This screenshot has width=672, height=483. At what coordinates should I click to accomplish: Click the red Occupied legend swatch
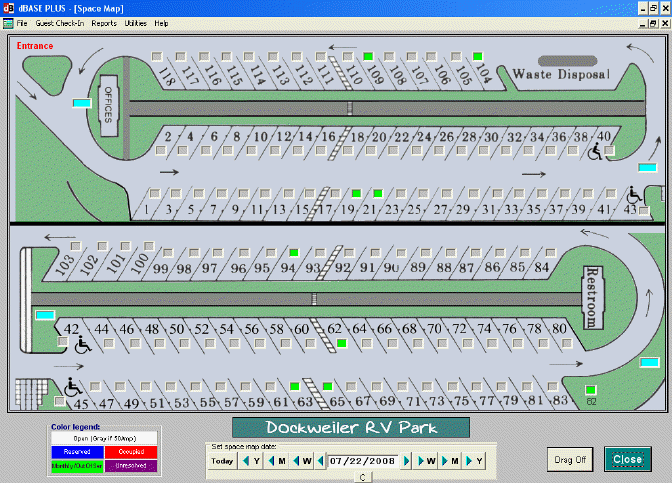(x=131, y=452)
